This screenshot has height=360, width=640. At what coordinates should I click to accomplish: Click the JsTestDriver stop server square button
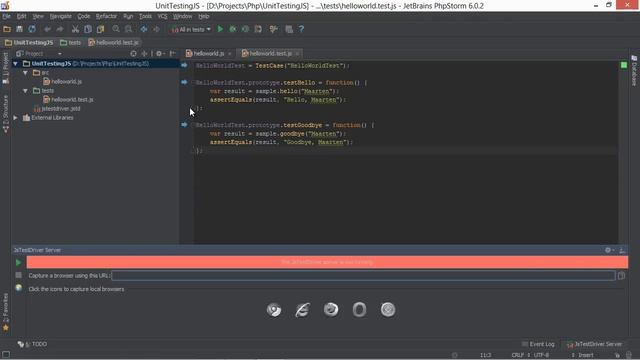pos(18,276)
